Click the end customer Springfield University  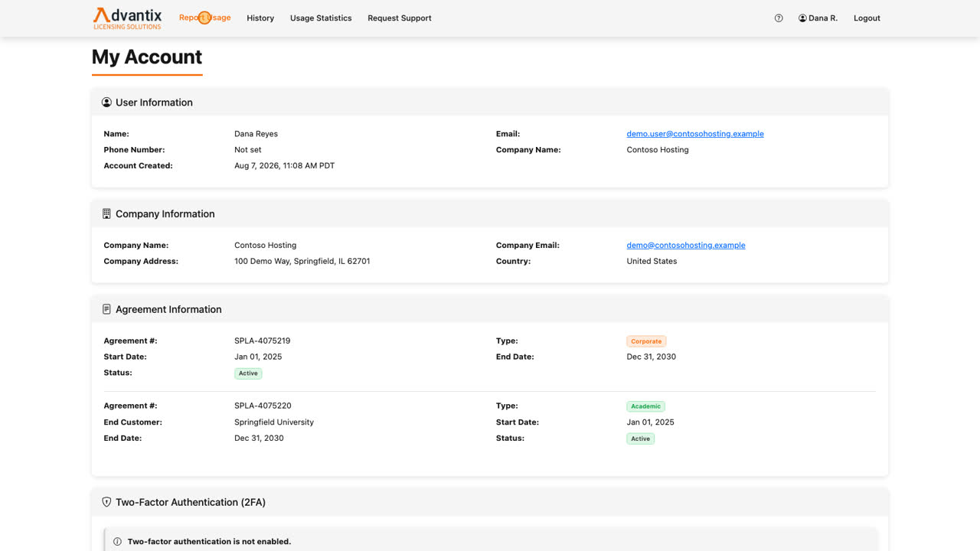click(x=274, y=422)
